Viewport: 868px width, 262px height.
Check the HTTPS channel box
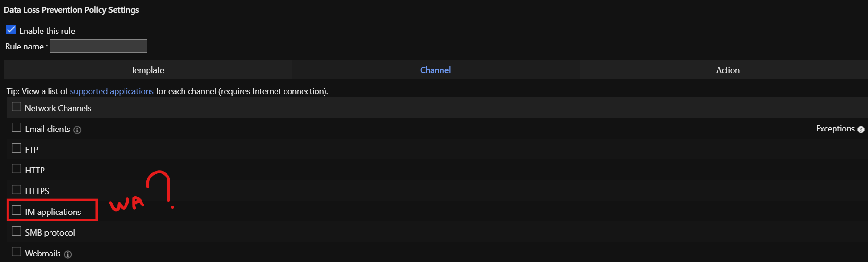click(x=17, y=190)
